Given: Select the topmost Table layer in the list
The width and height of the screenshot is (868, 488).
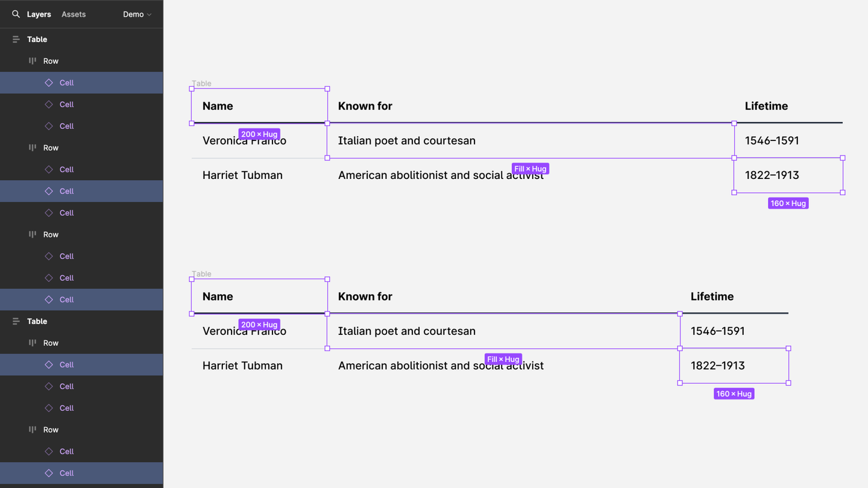Looking at the screenshot, I should pyautogui.click(x=37, y=39).
